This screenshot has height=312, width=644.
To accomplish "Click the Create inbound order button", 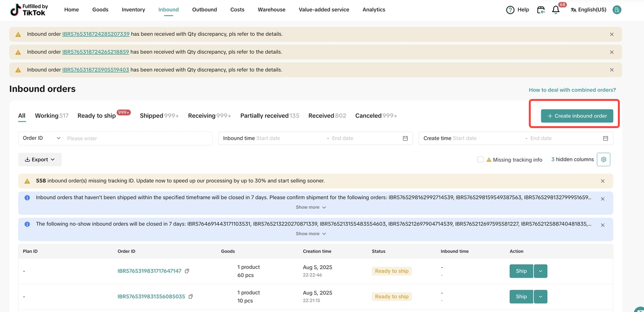I will coord(577,116).
